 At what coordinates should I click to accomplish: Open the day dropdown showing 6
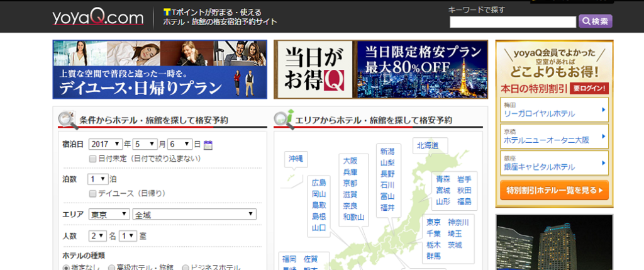coord(180,144)
